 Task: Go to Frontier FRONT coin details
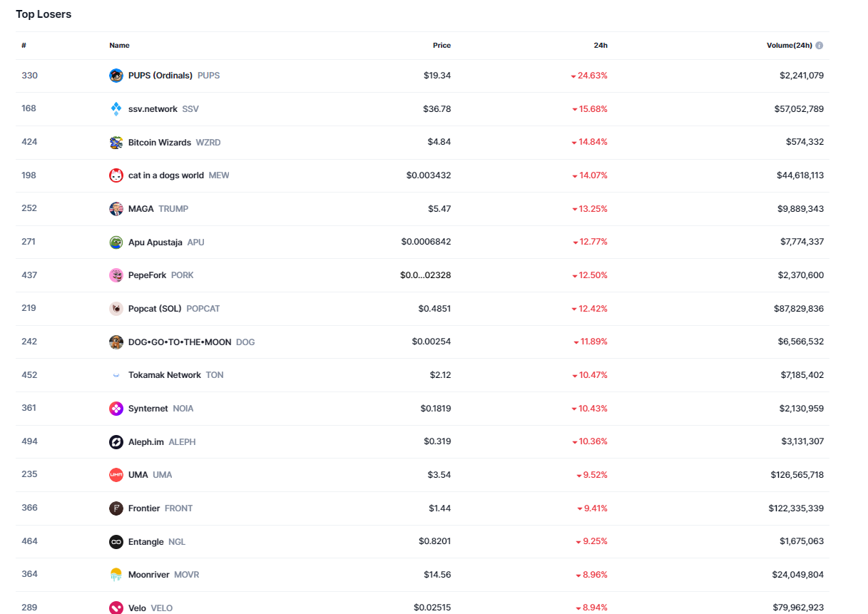point(144,508)
